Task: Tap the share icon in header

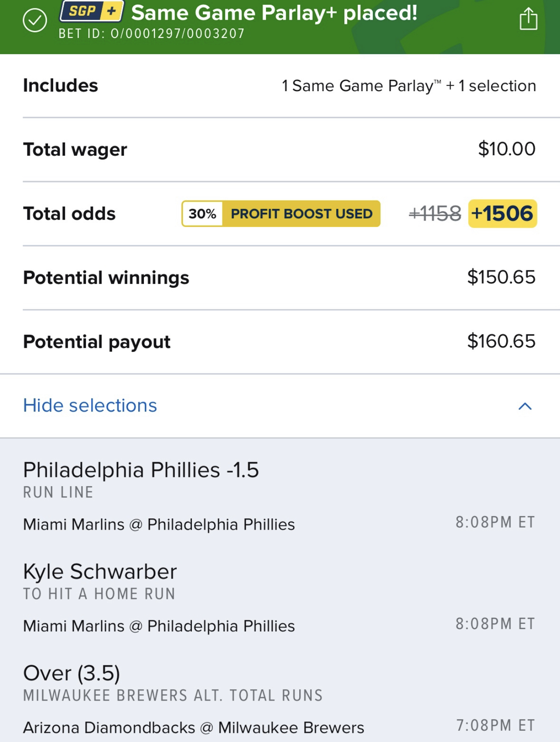Action: [x=528, y=19]
